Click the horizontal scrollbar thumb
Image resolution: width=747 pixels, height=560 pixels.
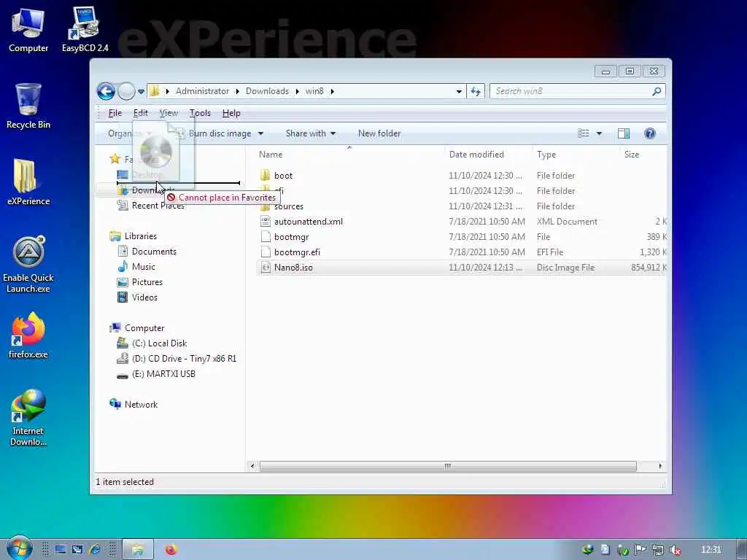(x=448, y=466)
